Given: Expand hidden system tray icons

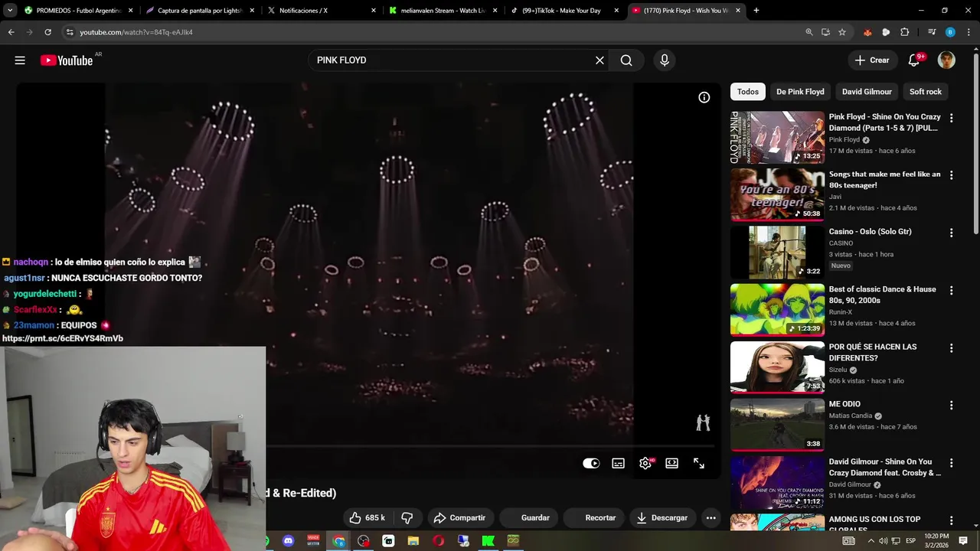Looking at the screenshot, I should pos(871,541).
